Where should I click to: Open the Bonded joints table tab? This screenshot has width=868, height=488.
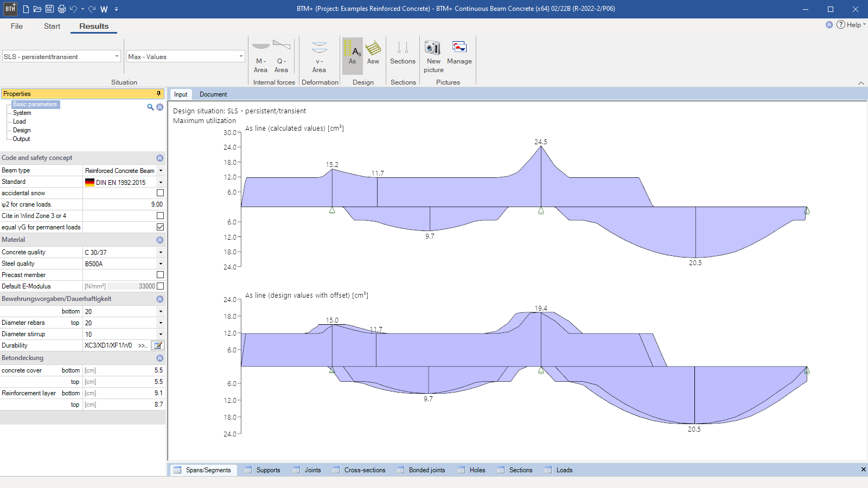[421, 470]
